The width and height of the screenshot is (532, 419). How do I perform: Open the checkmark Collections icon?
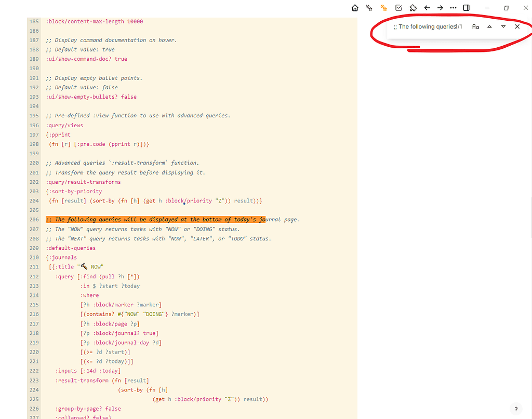(398, 8)
